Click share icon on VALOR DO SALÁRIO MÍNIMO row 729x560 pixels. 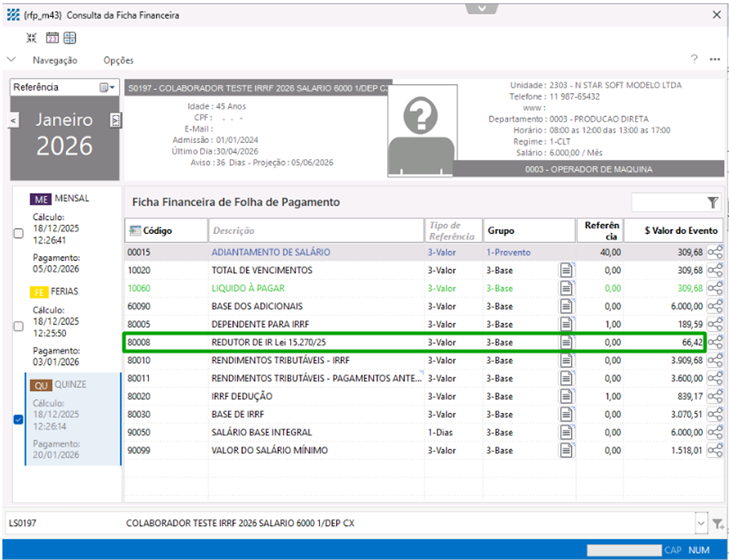tap(715, 451)
